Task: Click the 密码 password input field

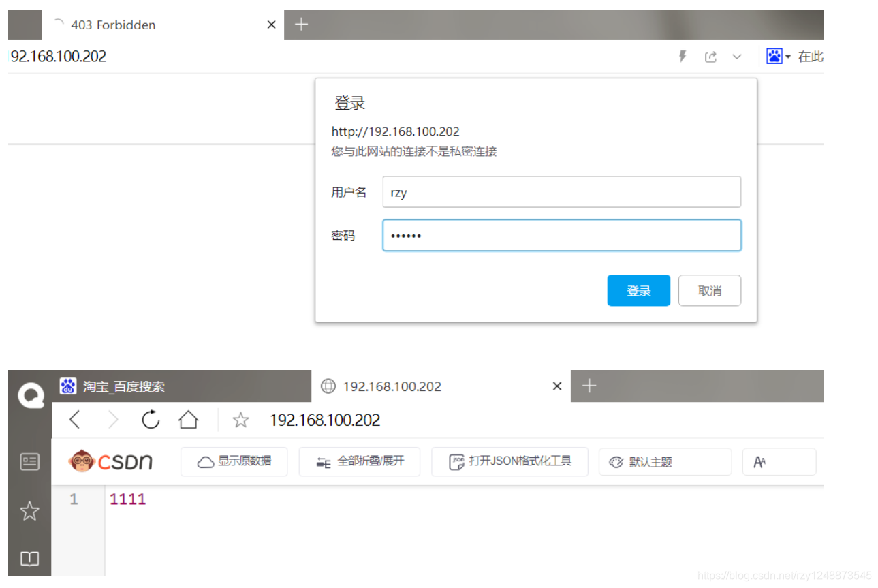Action: click(x=561, y=235)
